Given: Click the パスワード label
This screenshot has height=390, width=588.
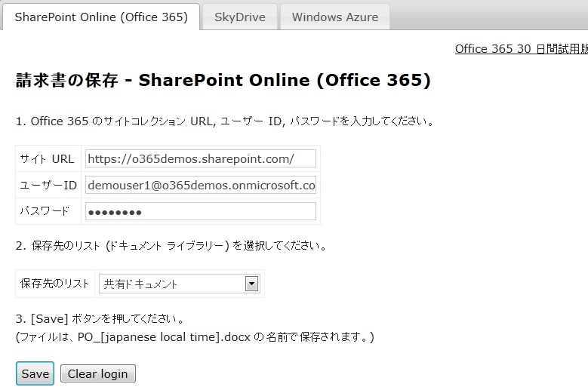Looking at the screenshot, I should click(45, 211).
